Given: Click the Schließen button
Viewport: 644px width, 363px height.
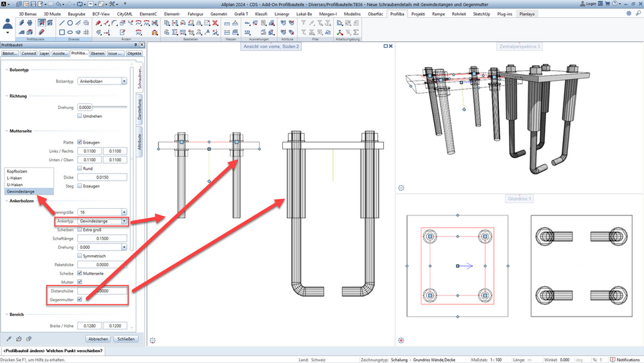Looking at the screenshot, I should [x=126, y=339].
